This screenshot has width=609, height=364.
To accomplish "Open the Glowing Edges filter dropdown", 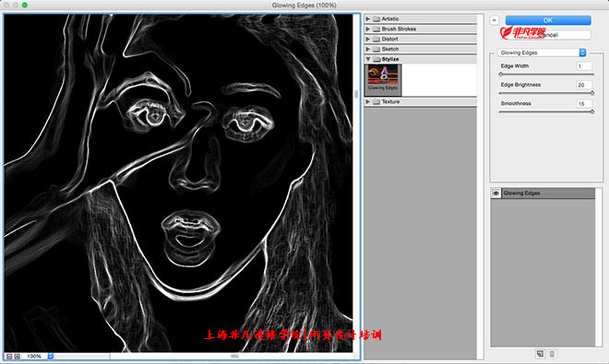I will tap(542, 53).
